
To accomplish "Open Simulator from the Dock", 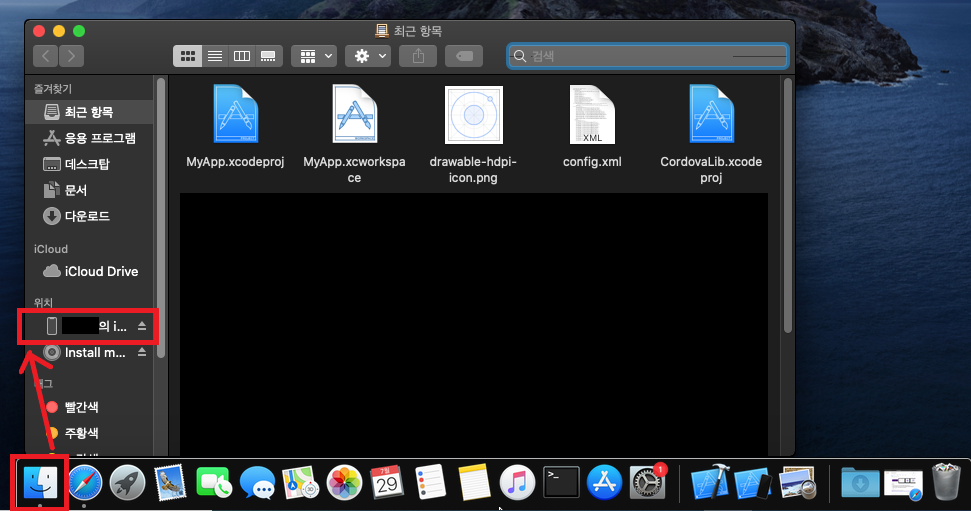I will 753,483.
